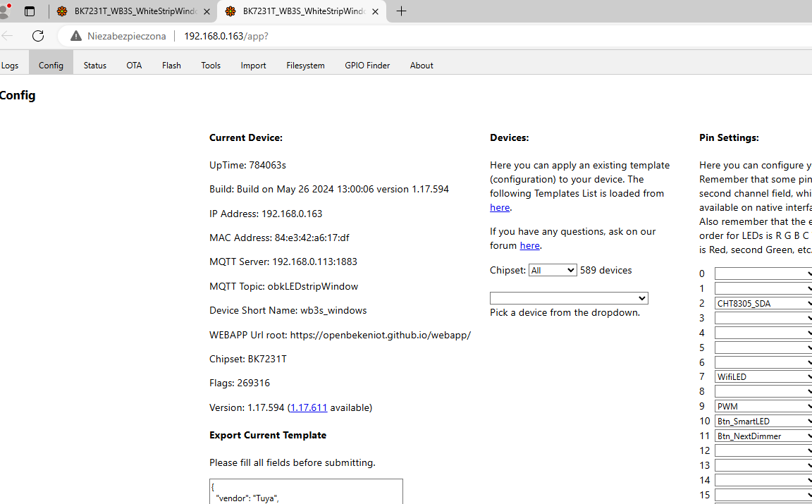
Task: Open the Logs tab
Action: click(x=10, y=66)
